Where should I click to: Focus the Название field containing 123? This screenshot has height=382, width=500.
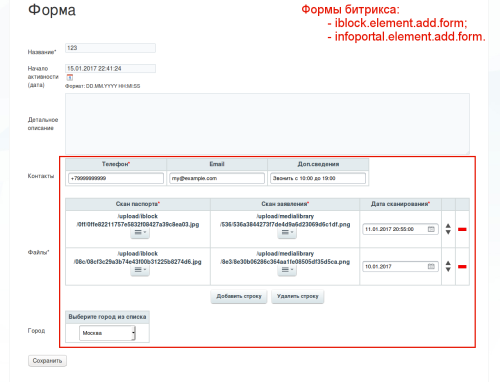point(110,48)
